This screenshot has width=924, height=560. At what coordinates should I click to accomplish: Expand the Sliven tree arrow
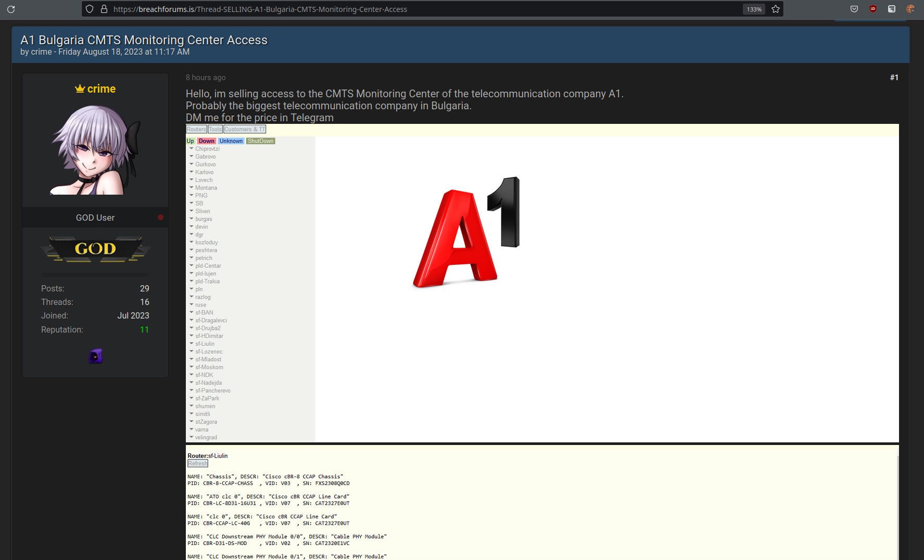(x=191, y=211)
